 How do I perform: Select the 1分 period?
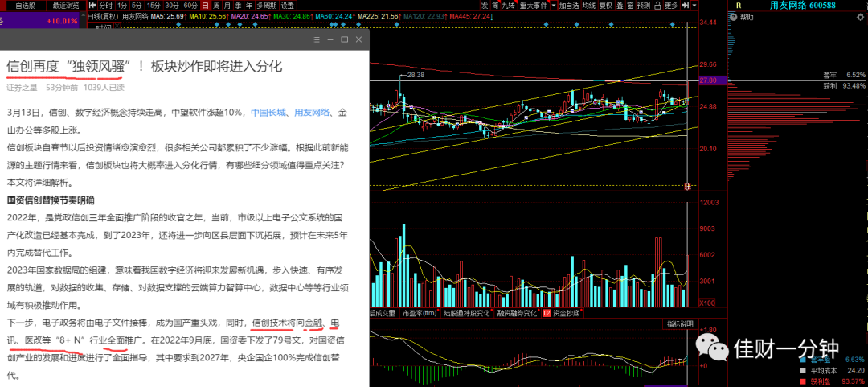[x=123, y=6]
